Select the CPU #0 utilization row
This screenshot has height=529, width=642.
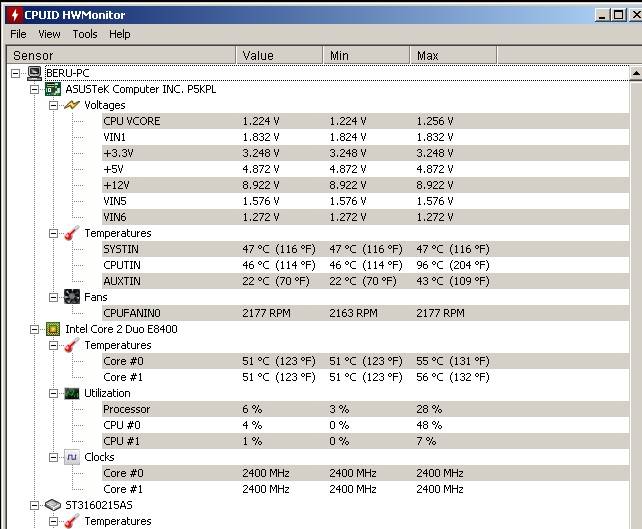[365, 425]
